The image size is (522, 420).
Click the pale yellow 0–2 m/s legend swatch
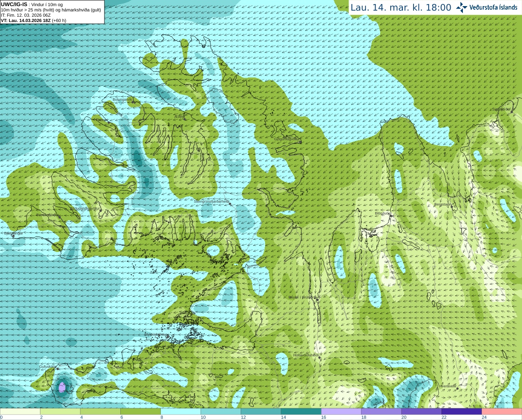pyautogui.click(x=20, y=411)
